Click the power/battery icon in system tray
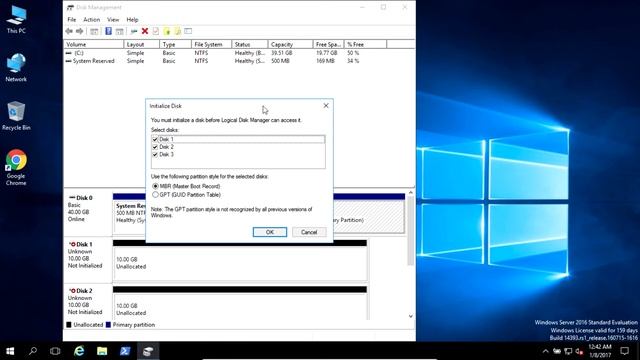640x360 pixels. point(557,351)
